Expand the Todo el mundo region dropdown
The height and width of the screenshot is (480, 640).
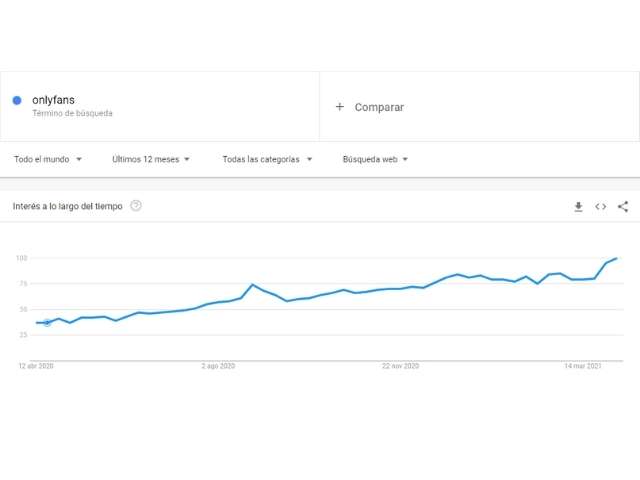pyautogui.click(x=48, y=159)
